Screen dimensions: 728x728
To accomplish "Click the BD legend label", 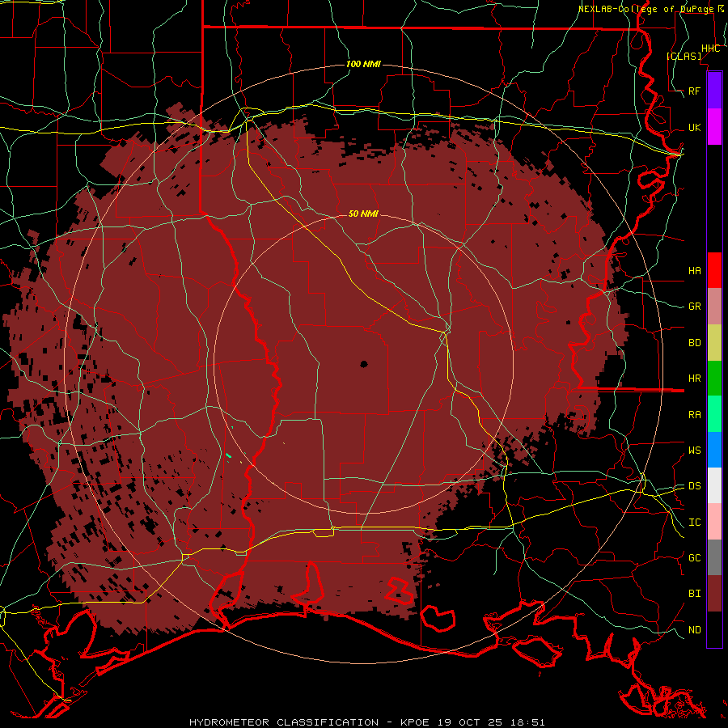I will [694, 343].
